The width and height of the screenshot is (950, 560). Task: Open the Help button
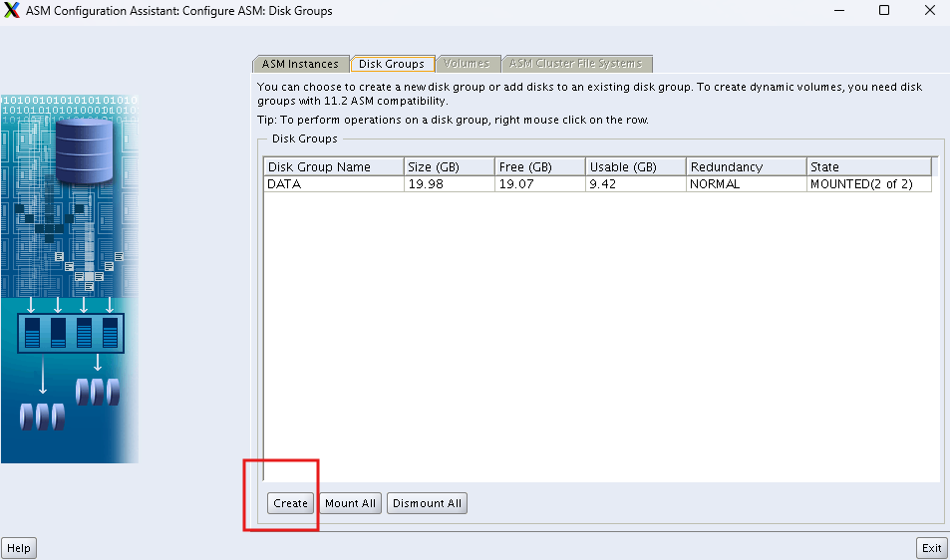click(19, 548)
